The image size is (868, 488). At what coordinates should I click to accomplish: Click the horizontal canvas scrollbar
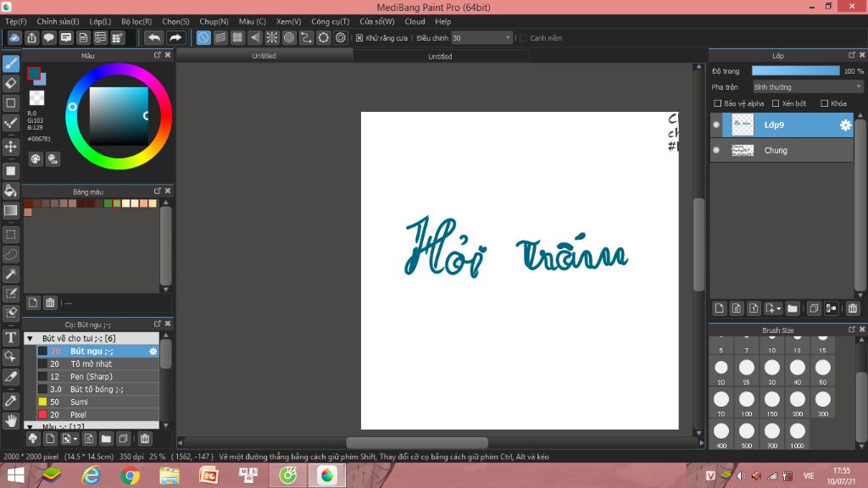pyautogui.click(x=417, y=443)
